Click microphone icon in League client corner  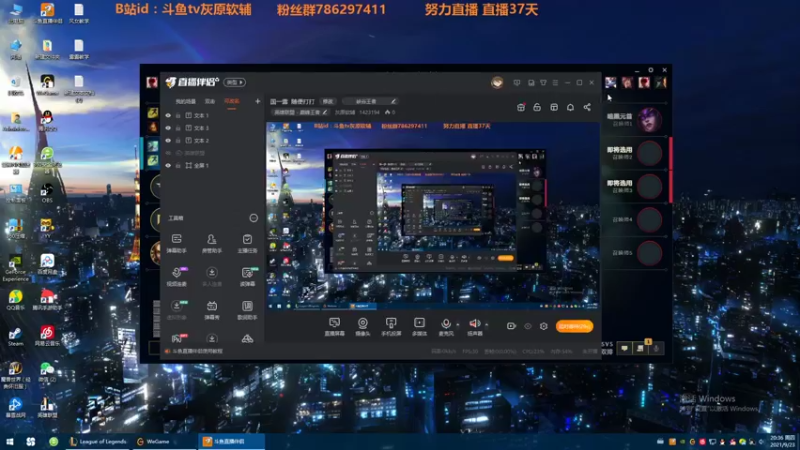coord(657,348)
